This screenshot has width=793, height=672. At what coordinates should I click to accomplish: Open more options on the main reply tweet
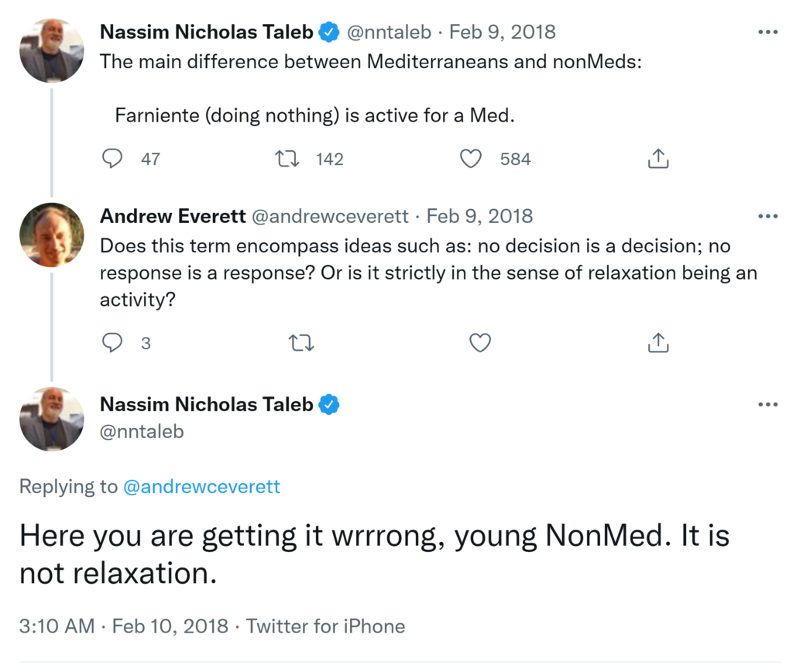767,404
